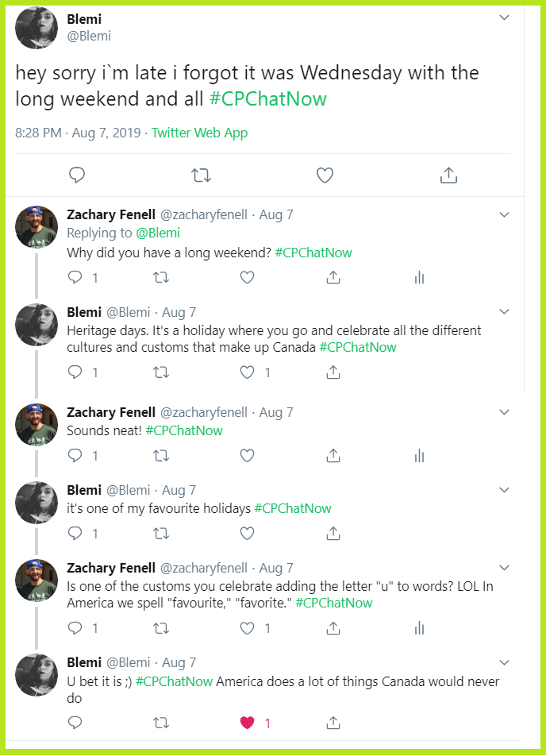This screenshot has height=756, width=546.
Task: Like the main tweet by Blemi
Action: pos(325,175)
